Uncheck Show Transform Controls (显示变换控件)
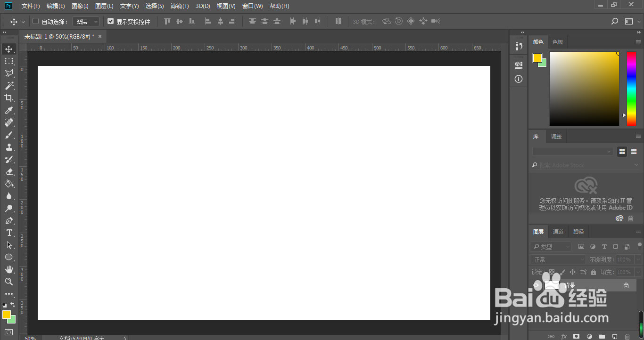 tap(111, 21)
